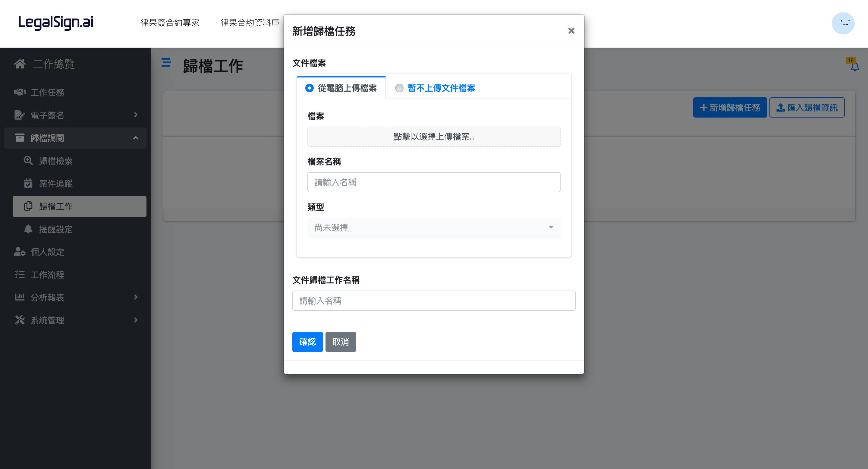Image resolution: width=868 pixels, height=469 pixels.
Task: Click the 取消 button
Action: 340,342
